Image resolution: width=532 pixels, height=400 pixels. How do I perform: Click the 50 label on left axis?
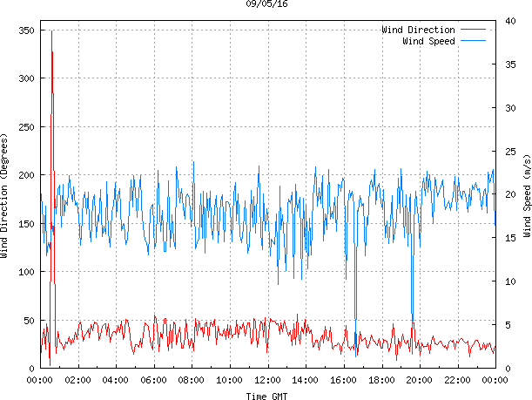[30, 321]
